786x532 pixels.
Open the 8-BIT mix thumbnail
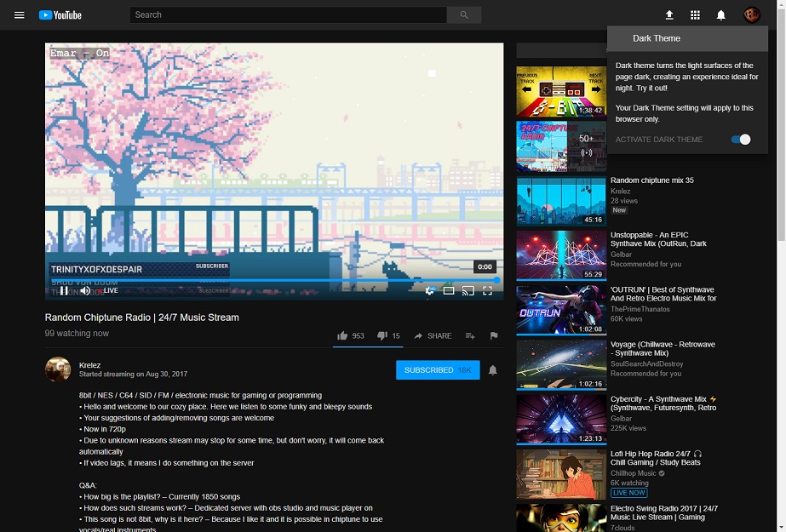point(561,91)
